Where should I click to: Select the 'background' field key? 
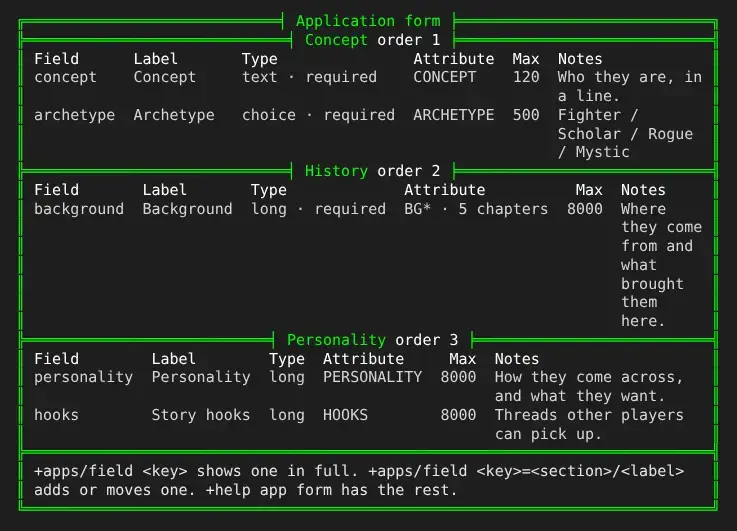(79, 209)
